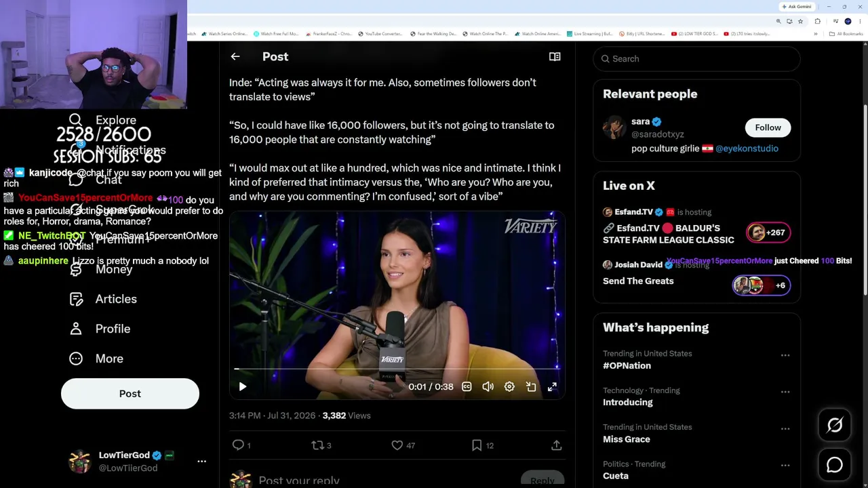Open the +267 listeners badge on Esfand.TV
The image size is (868, 488).
767,232
